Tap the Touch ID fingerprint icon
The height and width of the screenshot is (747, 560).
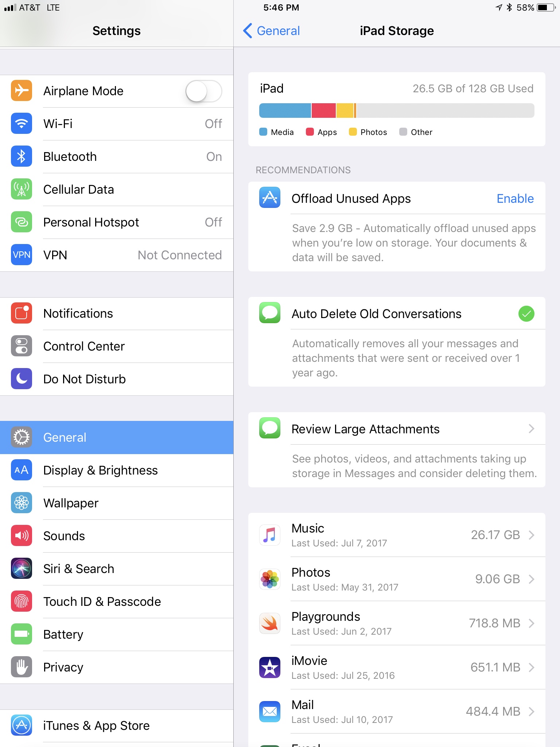[22, 601]
